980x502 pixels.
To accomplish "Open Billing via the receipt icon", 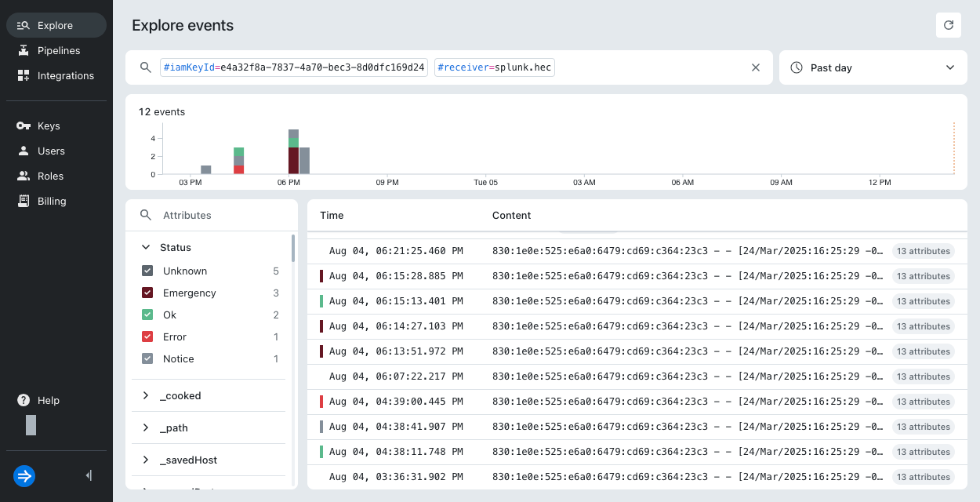I will coord(23,201).
